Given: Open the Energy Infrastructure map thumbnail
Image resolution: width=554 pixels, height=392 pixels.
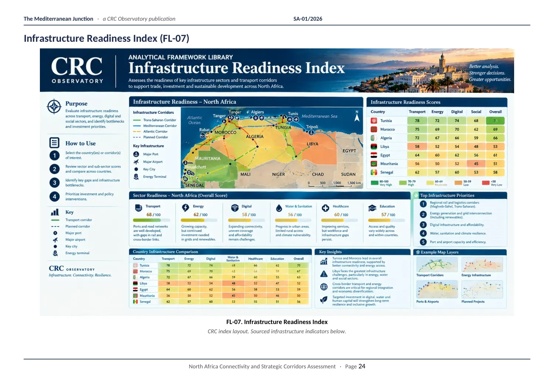Looking at the screenshot, I should tap(482, 265).
